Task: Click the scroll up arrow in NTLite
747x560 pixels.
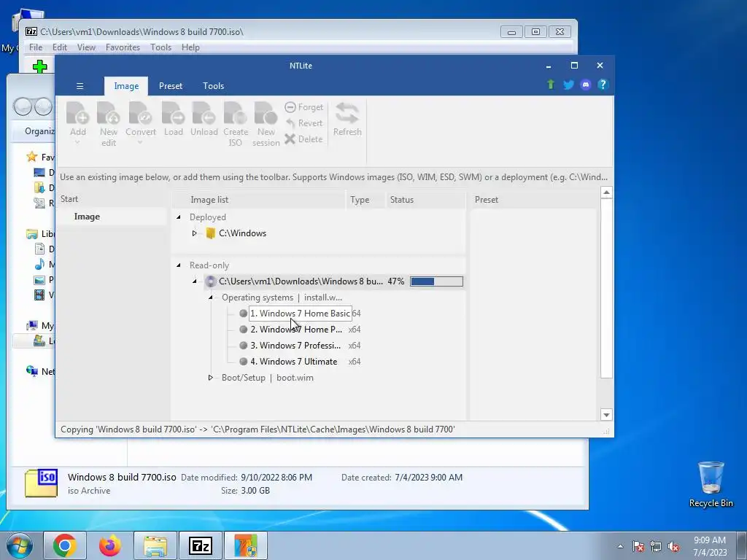Action: [606, 192]
